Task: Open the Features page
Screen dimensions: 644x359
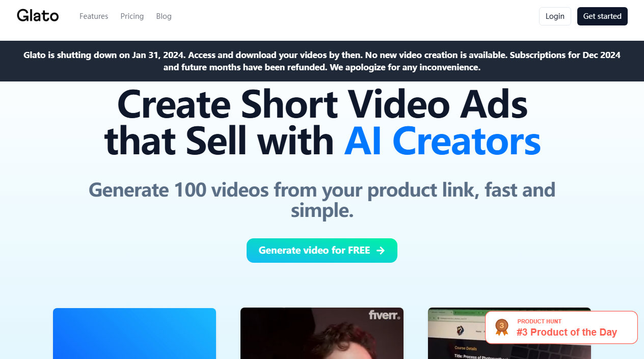Action: click(94, 16)
